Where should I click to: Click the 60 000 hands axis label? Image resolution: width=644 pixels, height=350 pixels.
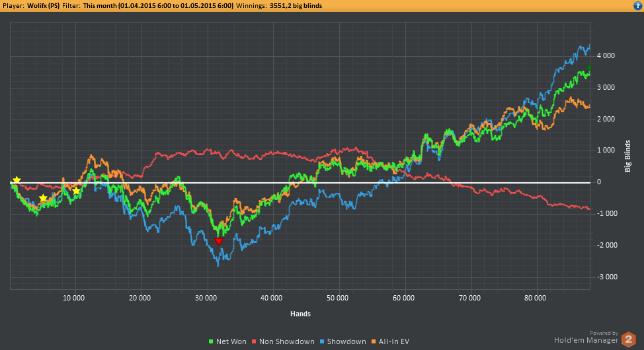click(404, 298)
